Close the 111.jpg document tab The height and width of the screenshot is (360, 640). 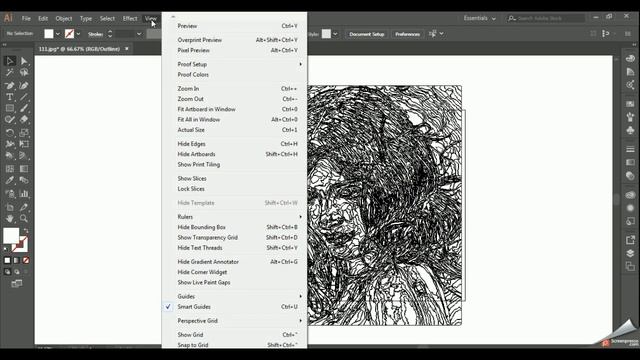(127, 49)
